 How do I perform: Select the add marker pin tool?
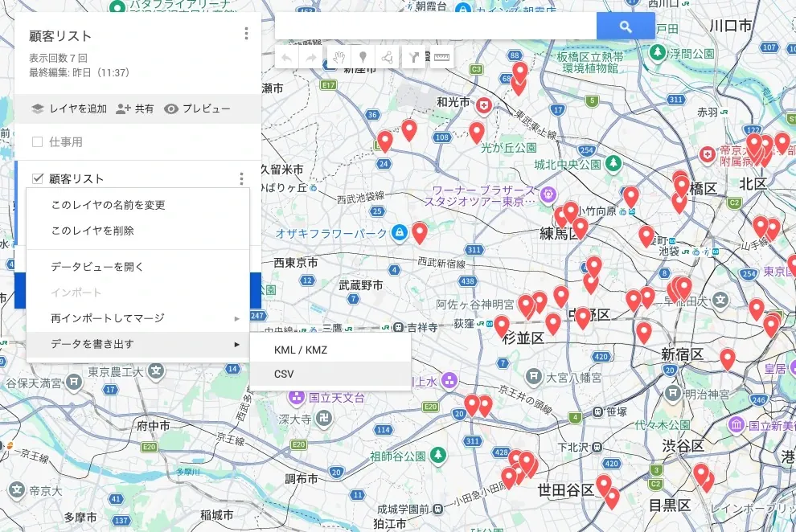(363, 58)
